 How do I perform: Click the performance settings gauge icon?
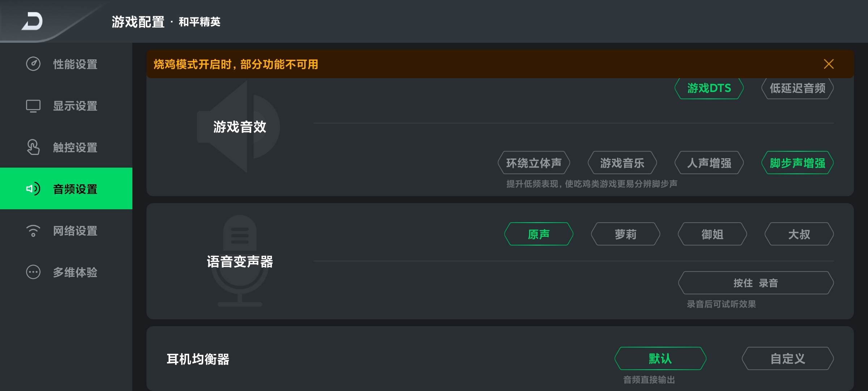tap(33, 64)
